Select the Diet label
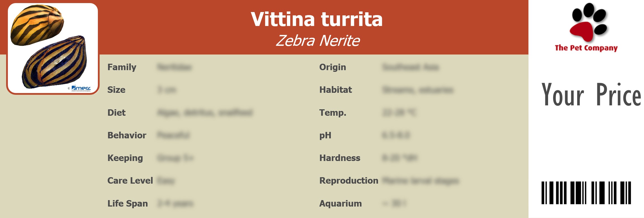This screenshot has height=218, width=644. pos(117,113)
